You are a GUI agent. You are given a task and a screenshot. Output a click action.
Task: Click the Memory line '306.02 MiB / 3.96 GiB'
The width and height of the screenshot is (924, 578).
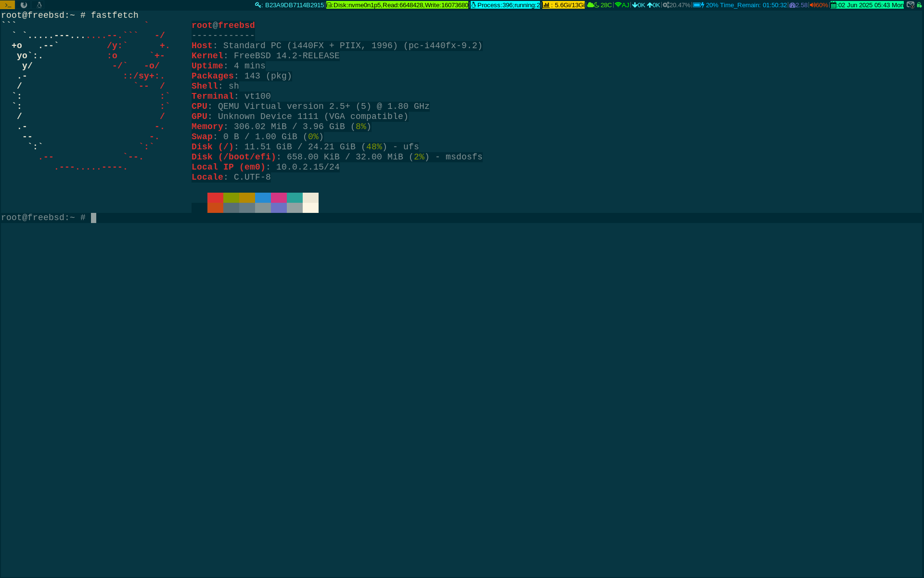click(x=289, y=127)
